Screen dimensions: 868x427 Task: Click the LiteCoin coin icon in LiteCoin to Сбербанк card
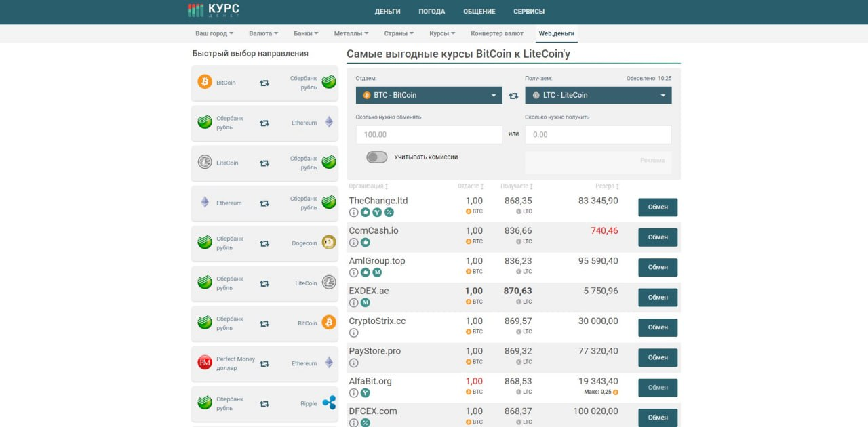205,162
